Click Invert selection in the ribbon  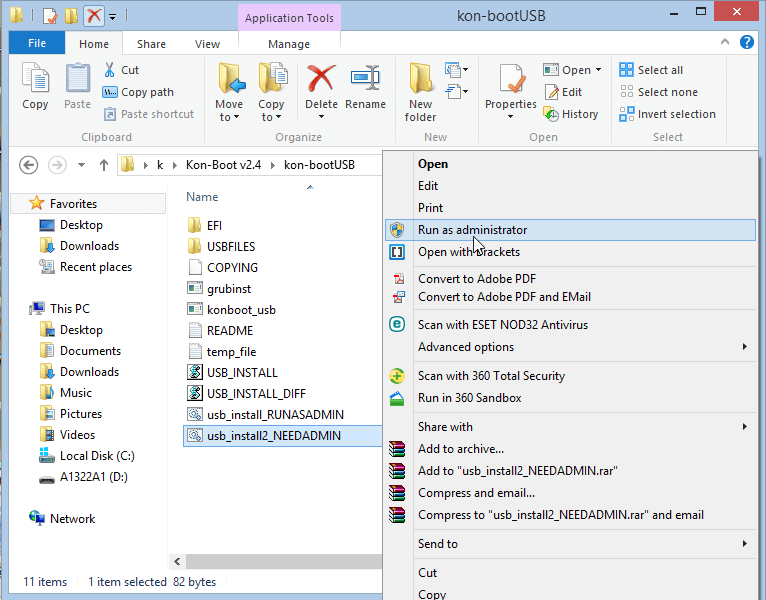click(667, 114)
